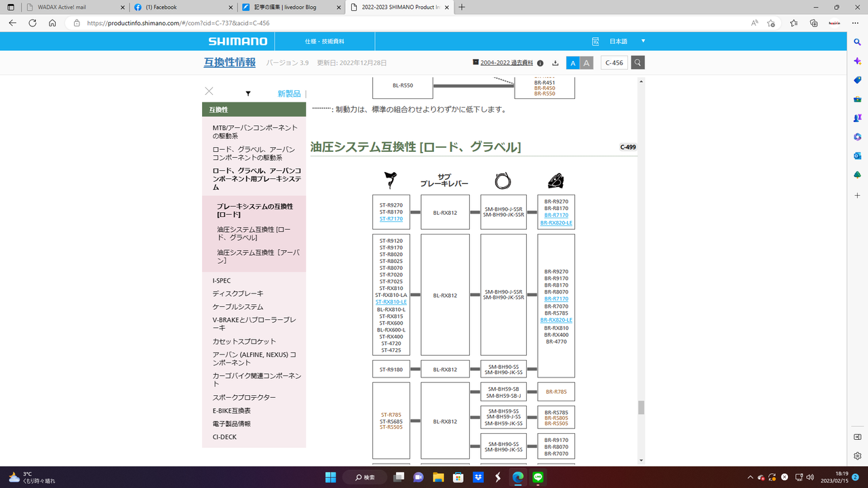Open the ケーブルシステム sidebar item
The height and width of the screenshot is (488, 868).
[238, 306]
